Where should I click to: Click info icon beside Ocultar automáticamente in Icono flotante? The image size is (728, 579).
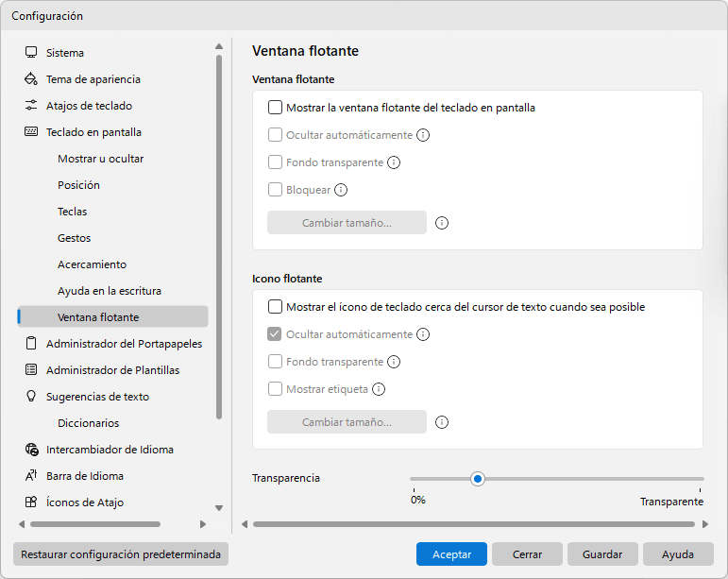[x=423, y=334]
